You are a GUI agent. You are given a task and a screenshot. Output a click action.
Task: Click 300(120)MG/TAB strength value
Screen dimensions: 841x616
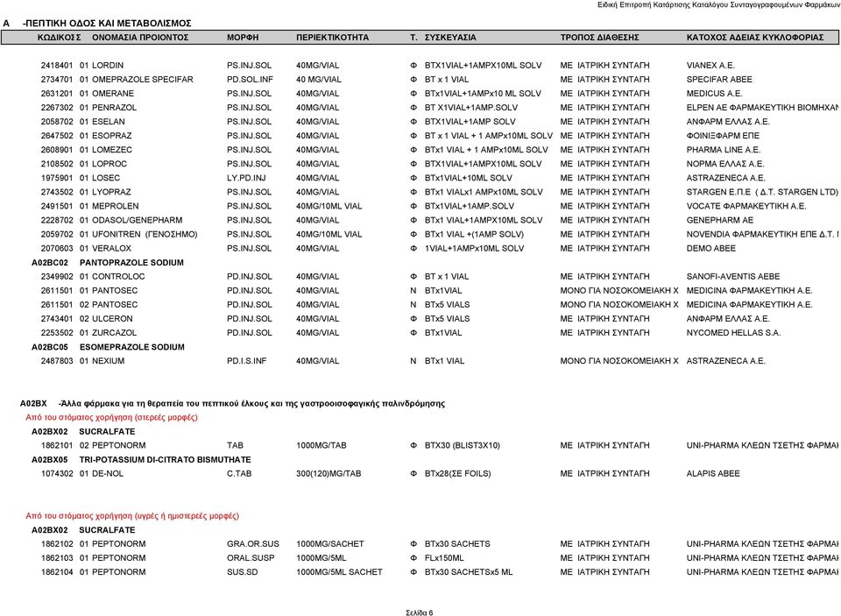click(329, 474)
